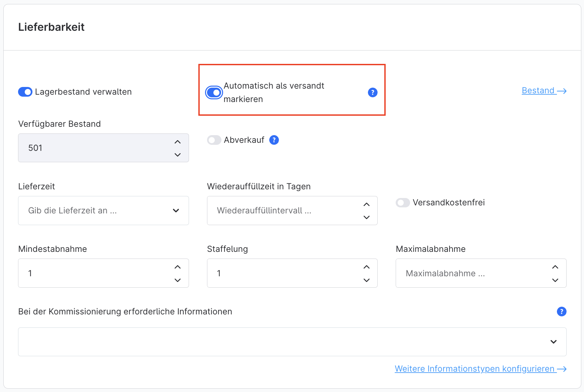Turn off 'Automatisch als versandt markieren'
Screen dimensions: 584x392
(214, 92)
